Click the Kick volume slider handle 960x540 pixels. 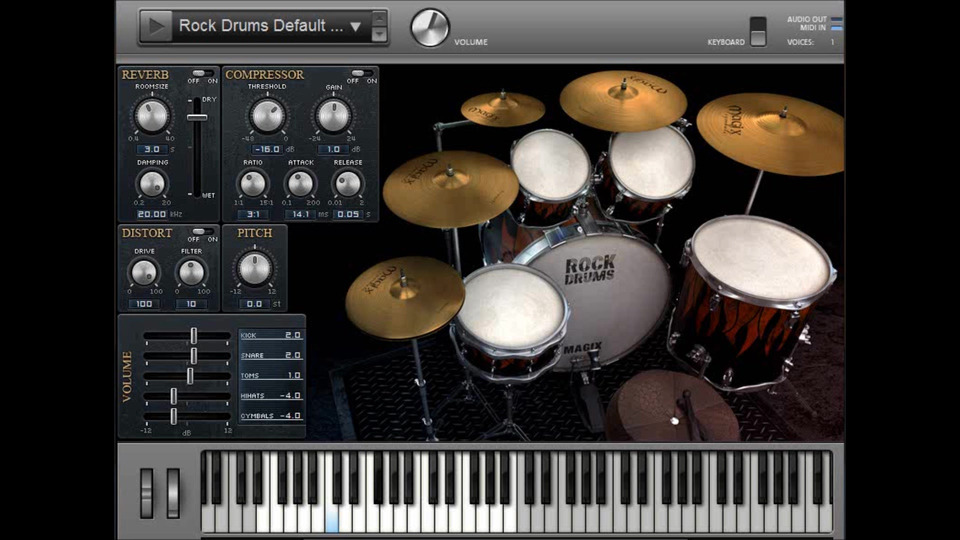point(193,336)
